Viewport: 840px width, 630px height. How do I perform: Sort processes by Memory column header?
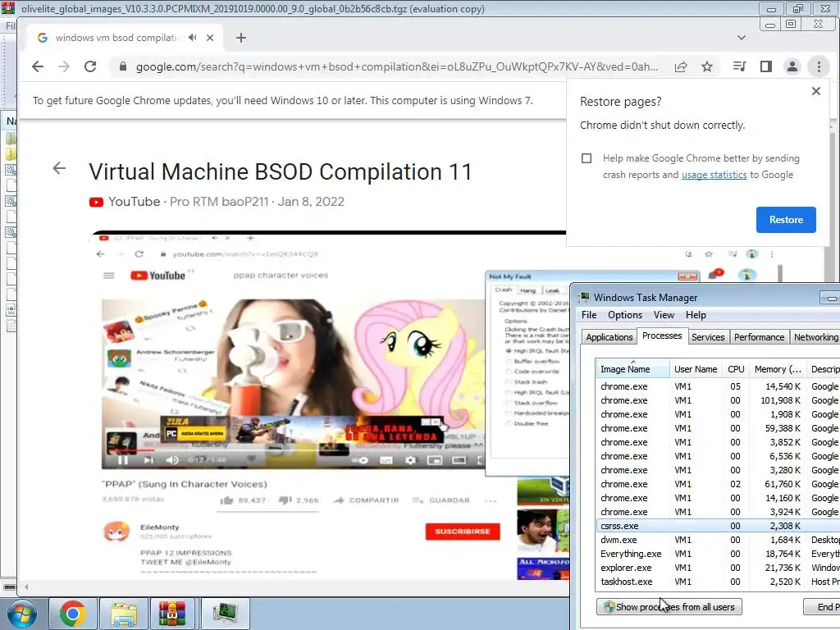point(778,369)
